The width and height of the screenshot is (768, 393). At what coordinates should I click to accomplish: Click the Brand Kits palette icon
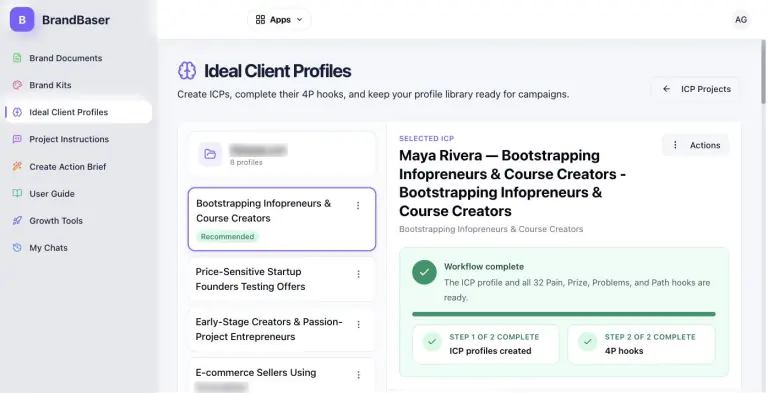17,85
